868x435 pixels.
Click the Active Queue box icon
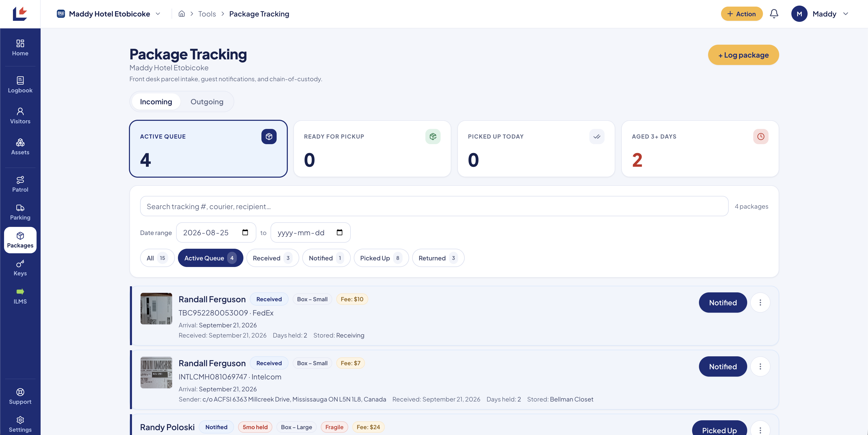[x=269, y=137]
